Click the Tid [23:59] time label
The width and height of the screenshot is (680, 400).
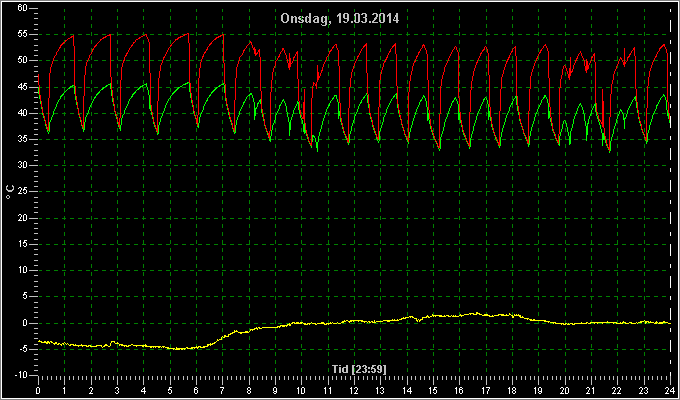359,369
